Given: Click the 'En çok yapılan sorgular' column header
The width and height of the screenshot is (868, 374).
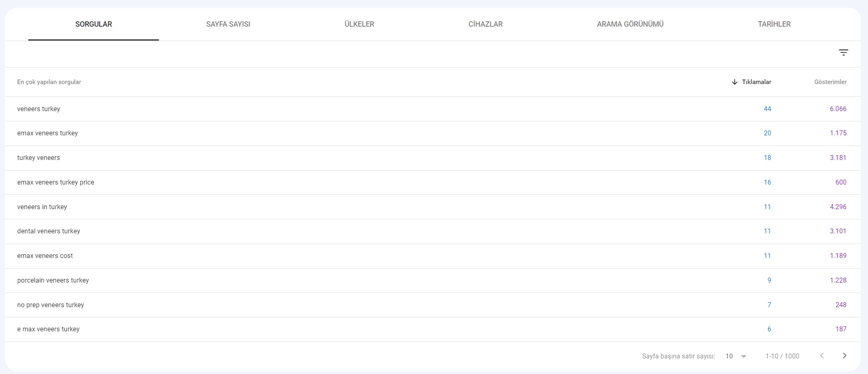Looking at the screenshot, I should pyautogui.click(x=49, y=82).
